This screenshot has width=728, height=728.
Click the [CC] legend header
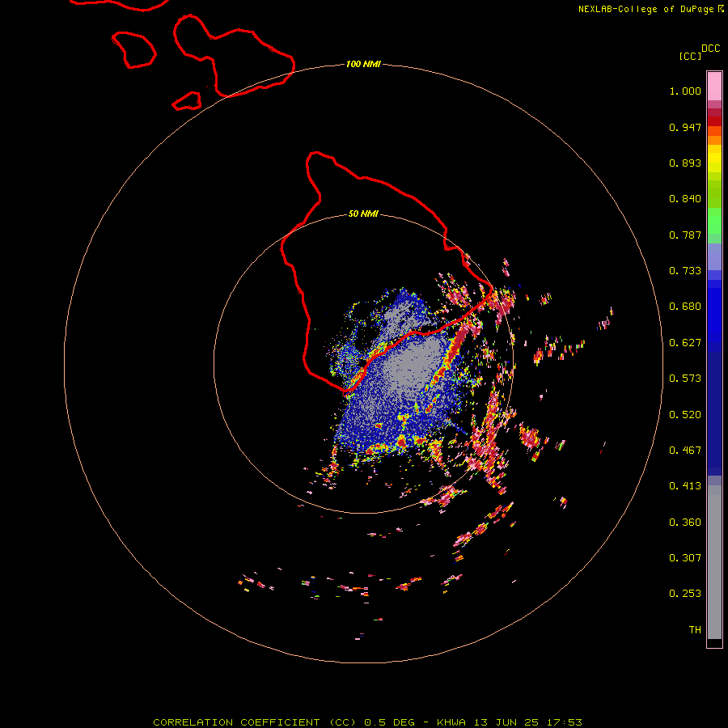click(690, 56)
